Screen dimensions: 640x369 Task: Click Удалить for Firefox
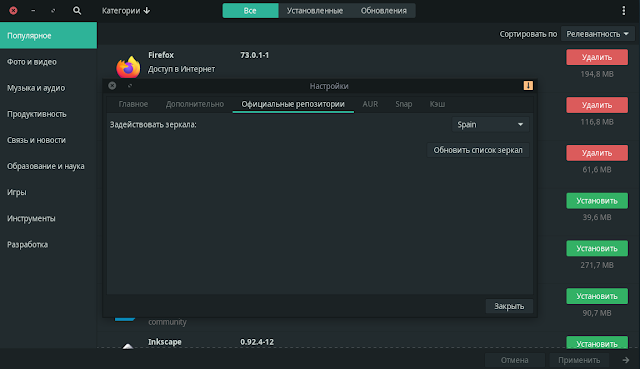(x=597, y=57)
